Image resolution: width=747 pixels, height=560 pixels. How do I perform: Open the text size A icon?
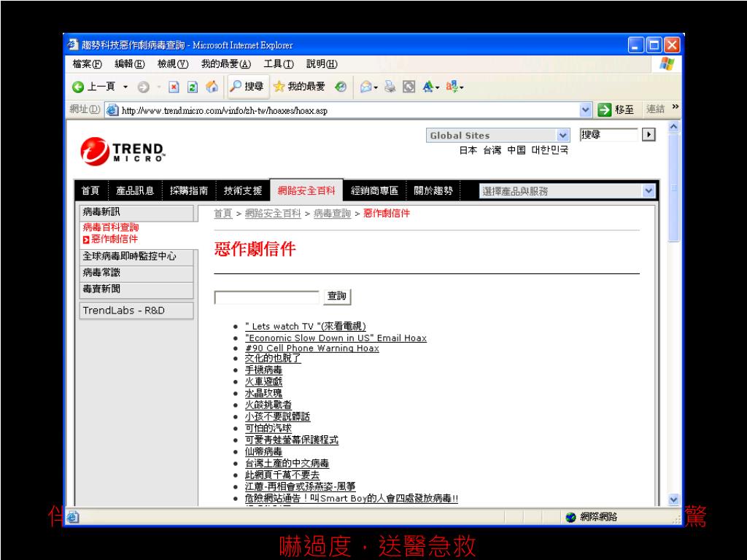click(x=428, y=87)
